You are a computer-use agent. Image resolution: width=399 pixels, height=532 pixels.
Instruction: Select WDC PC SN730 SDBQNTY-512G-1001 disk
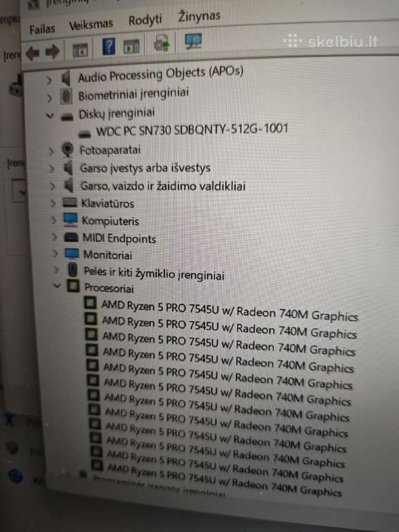[192, 129]
